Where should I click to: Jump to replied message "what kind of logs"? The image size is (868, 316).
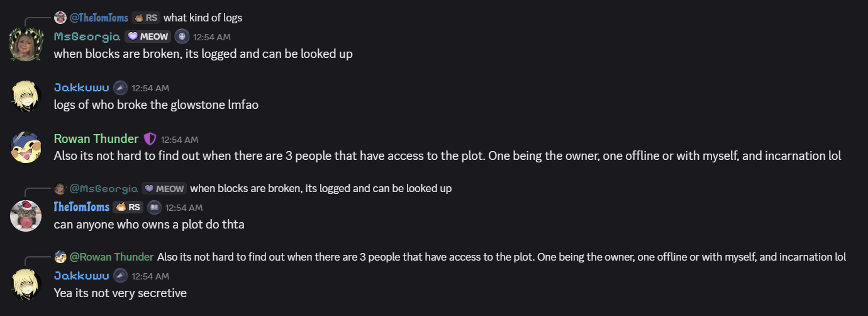(x=203, y=18)
